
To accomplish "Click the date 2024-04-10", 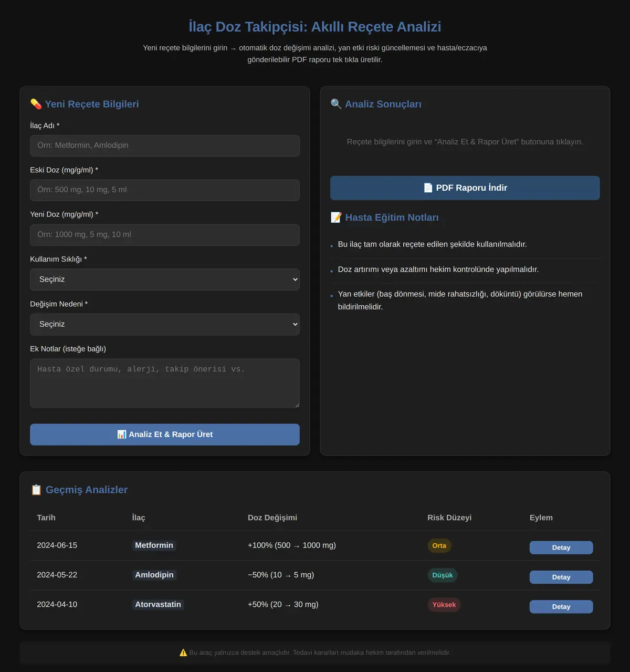I will pos(57,604).
